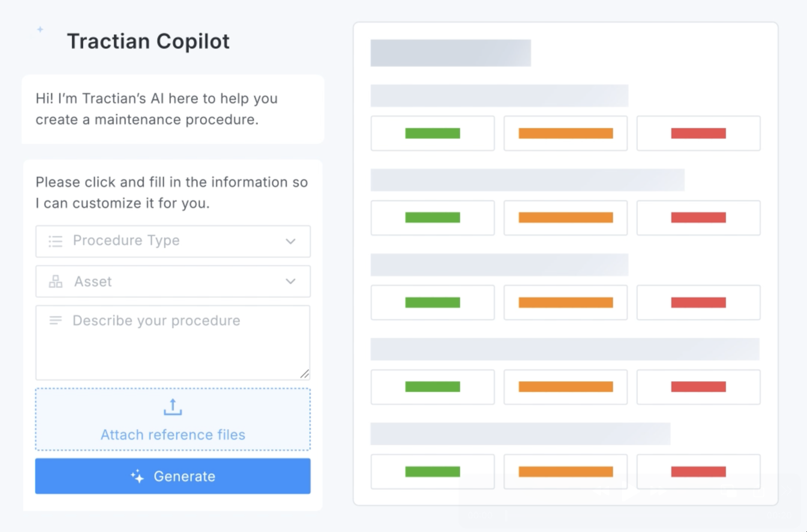This screenshot has height=532, width=807.
Task: Choose the red option in the last row
Action: point(698,472)
